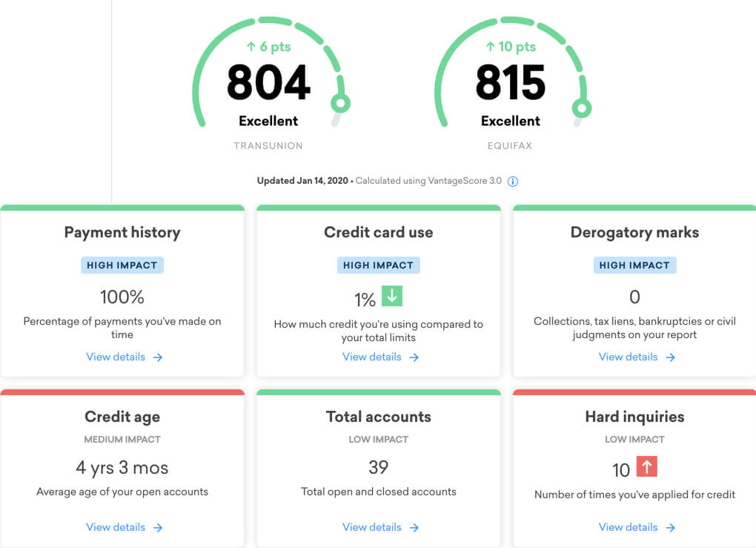Click the TransUnion score 804

coord(268,82)
